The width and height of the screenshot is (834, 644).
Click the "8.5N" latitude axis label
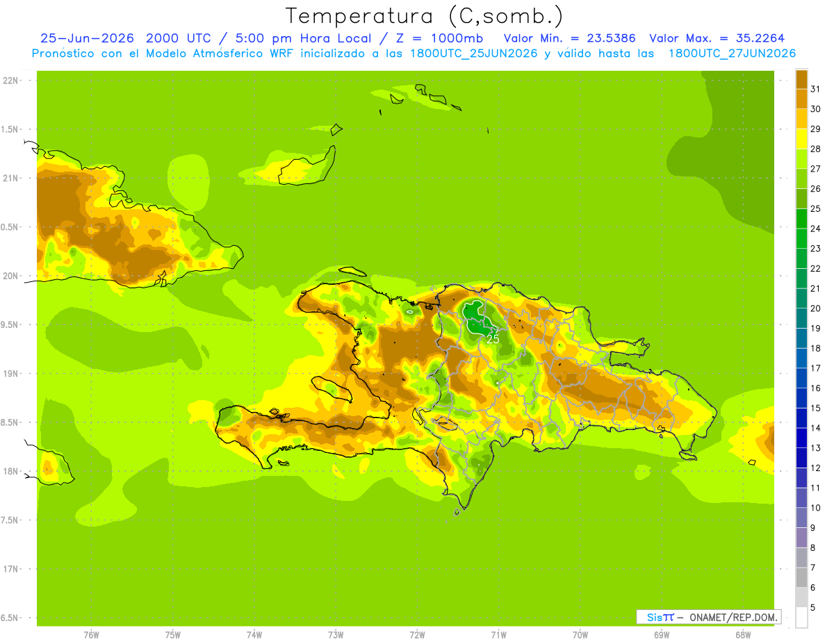(x=9, y=422)
